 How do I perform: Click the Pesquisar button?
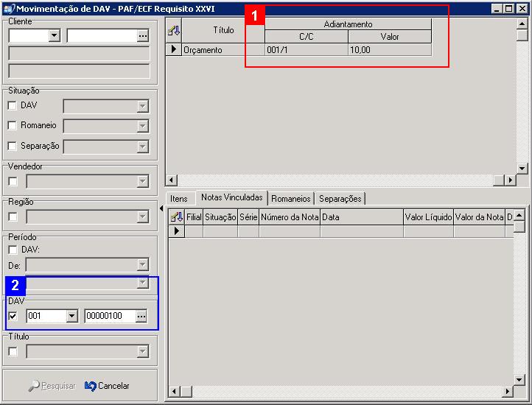click(52, 386)
